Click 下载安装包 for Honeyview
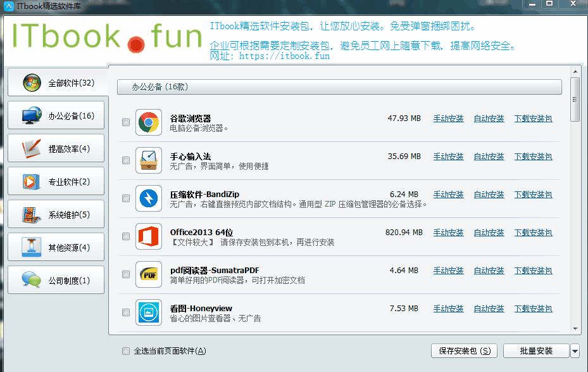This screenshot has height=372, width=588. pyautogui.click(x=533, y=309)
